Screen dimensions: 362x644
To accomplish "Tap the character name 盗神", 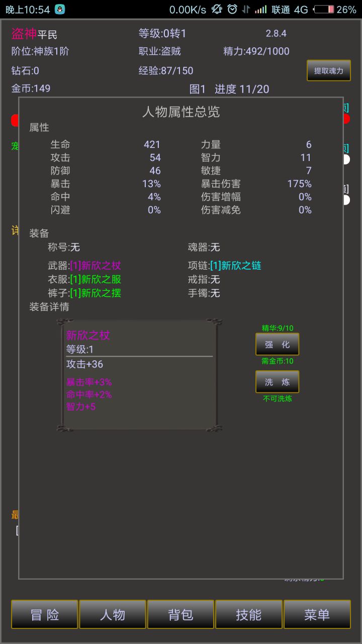I will [x=24, y=34].
